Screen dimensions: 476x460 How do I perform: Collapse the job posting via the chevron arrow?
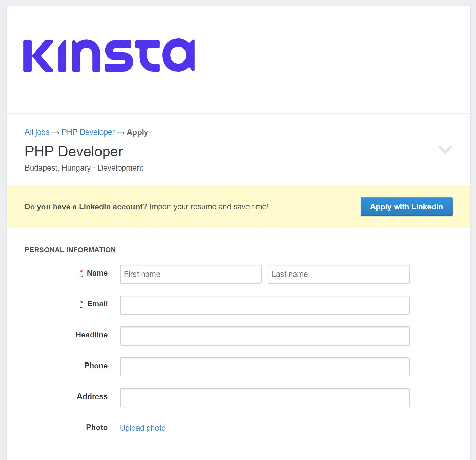point(445,150)
